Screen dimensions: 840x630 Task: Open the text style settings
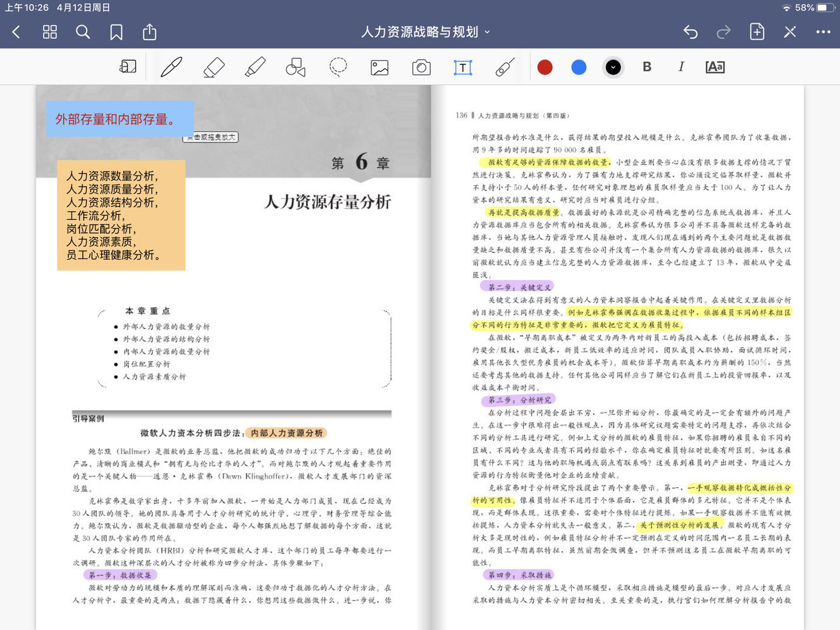pos(715,67)
